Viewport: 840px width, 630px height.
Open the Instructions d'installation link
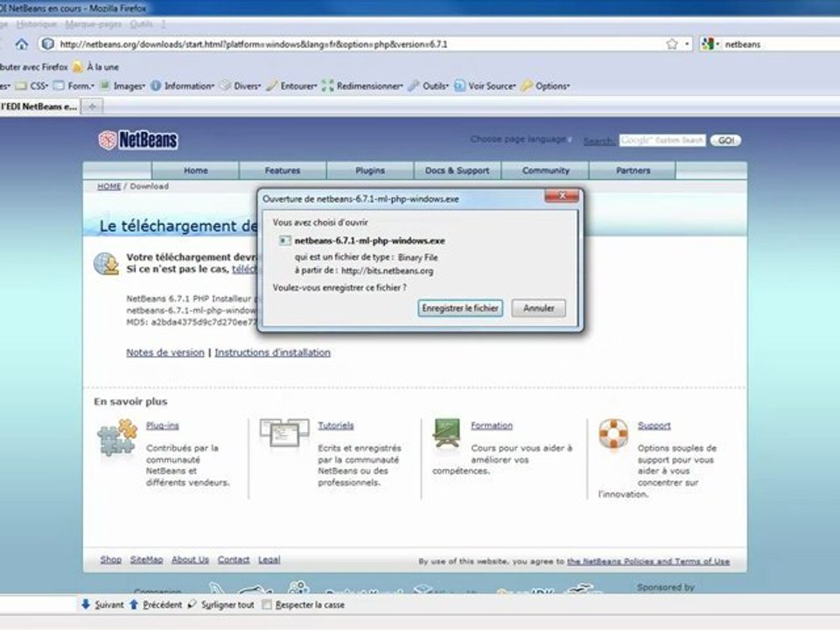click(273, 353)
